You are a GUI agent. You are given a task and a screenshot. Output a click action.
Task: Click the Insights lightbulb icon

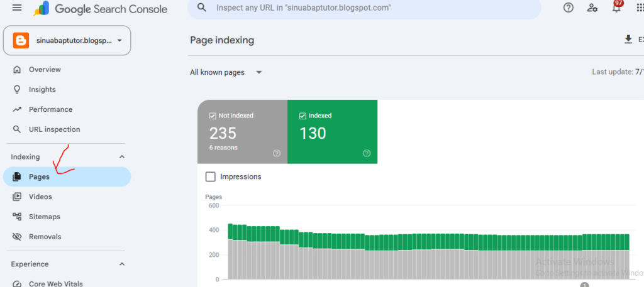tap(17, 89)
